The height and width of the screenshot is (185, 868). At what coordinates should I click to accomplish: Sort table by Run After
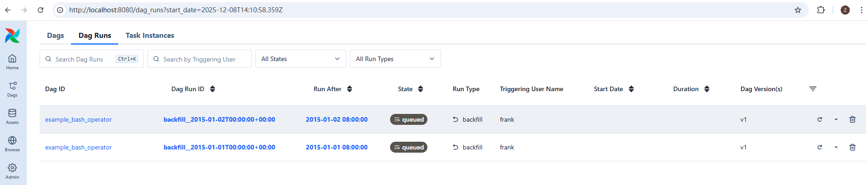pos(349,89)
